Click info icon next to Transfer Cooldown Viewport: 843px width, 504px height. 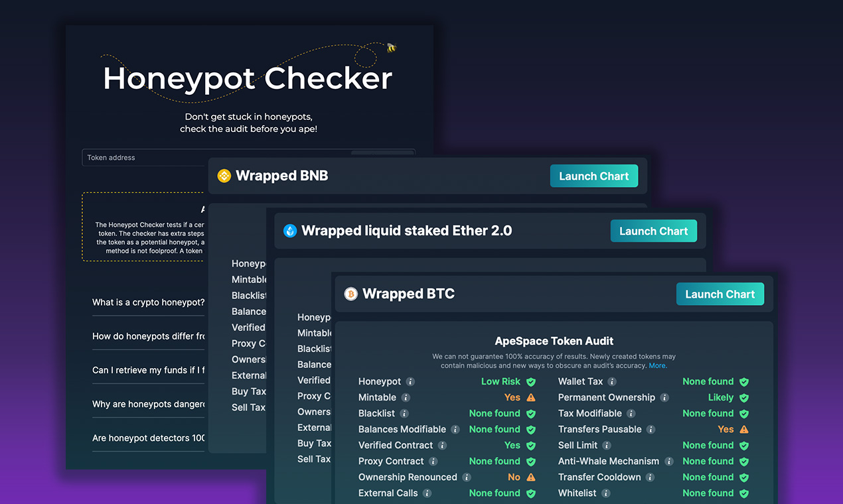(x=651, y=477)
